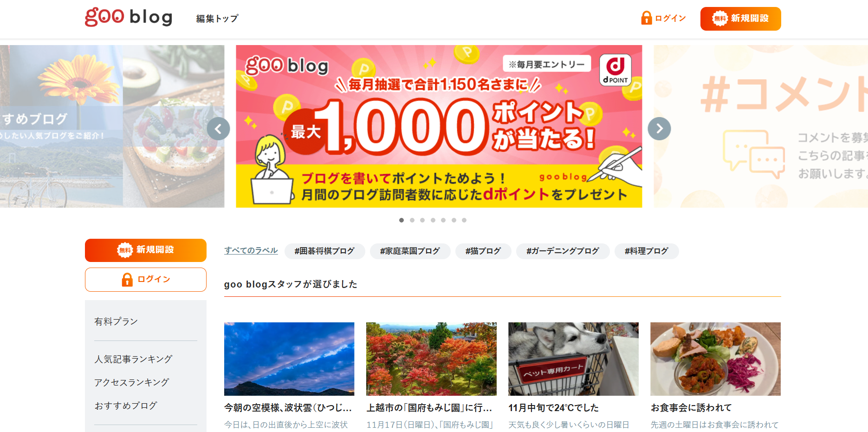Select the #囲碁将棋ブログ label tag

pyautogui.click(x=324, y=251)
